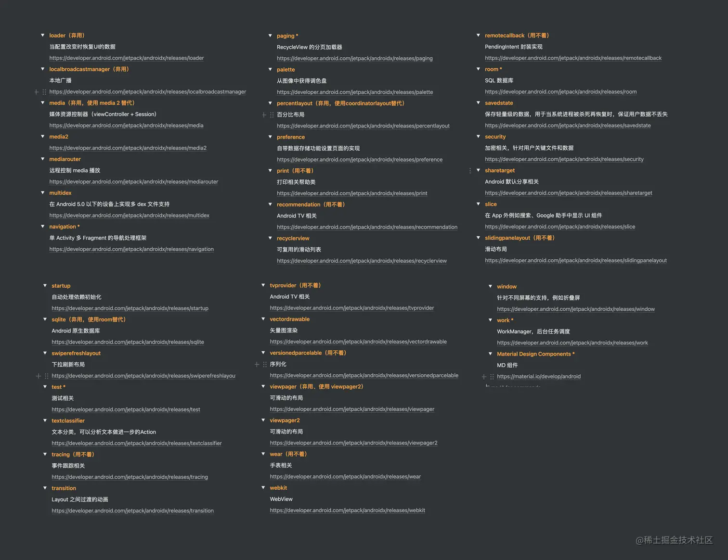Click the drag handle next to 序列化

265,365
